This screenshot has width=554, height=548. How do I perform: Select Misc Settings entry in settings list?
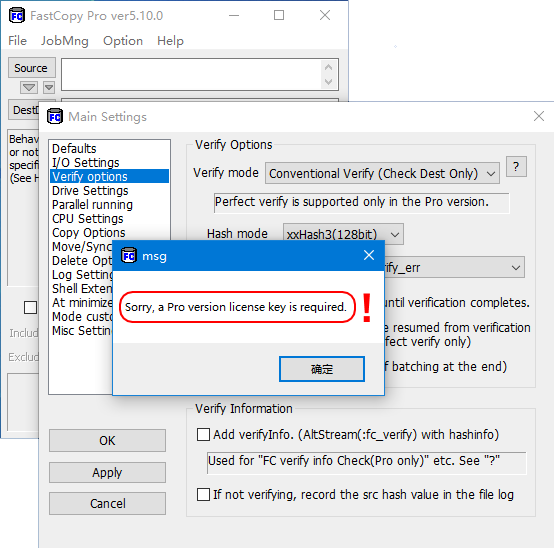click(x=81, y=331)
